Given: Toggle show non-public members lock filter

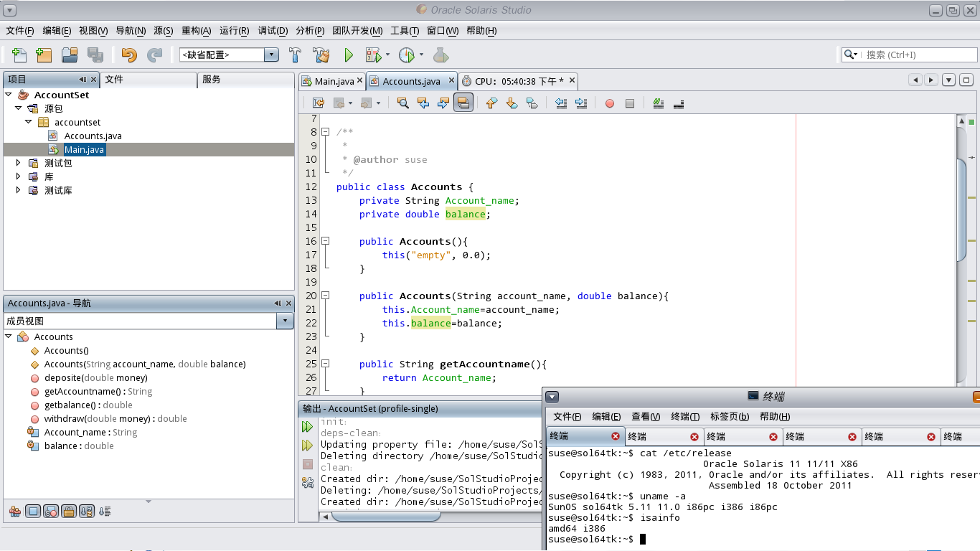Looking at the screenshot, I should (x=69, y=512).
